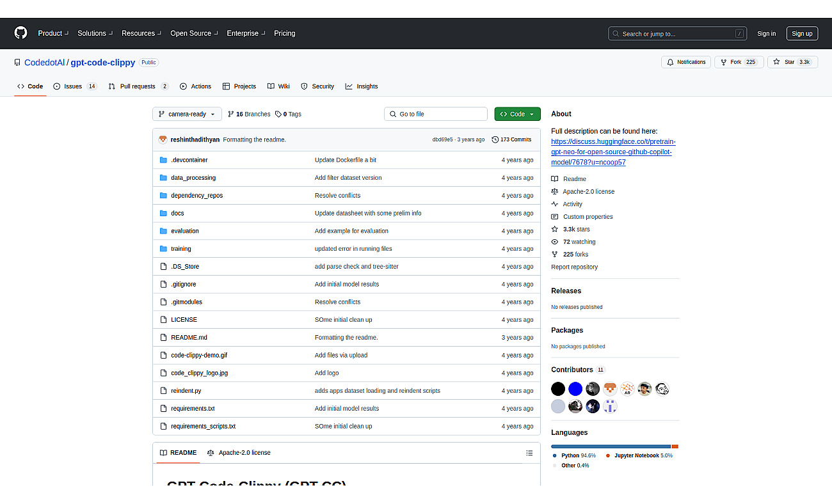Open code-clippy-demo.gif file

tap(199, 355)
